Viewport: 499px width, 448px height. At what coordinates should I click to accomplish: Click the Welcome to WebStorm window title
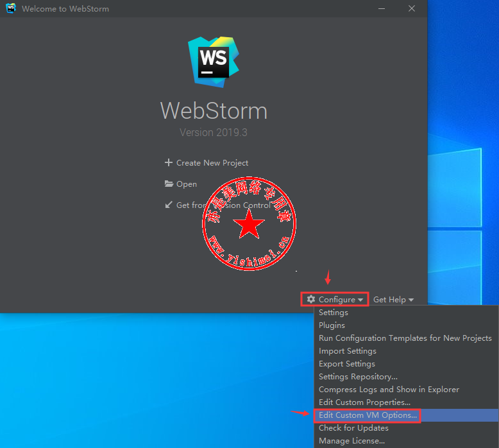coord(65,8)
